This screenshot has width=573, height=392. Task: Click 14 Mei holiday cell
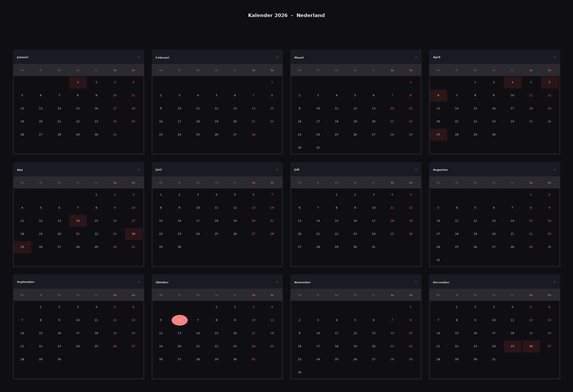78,221
